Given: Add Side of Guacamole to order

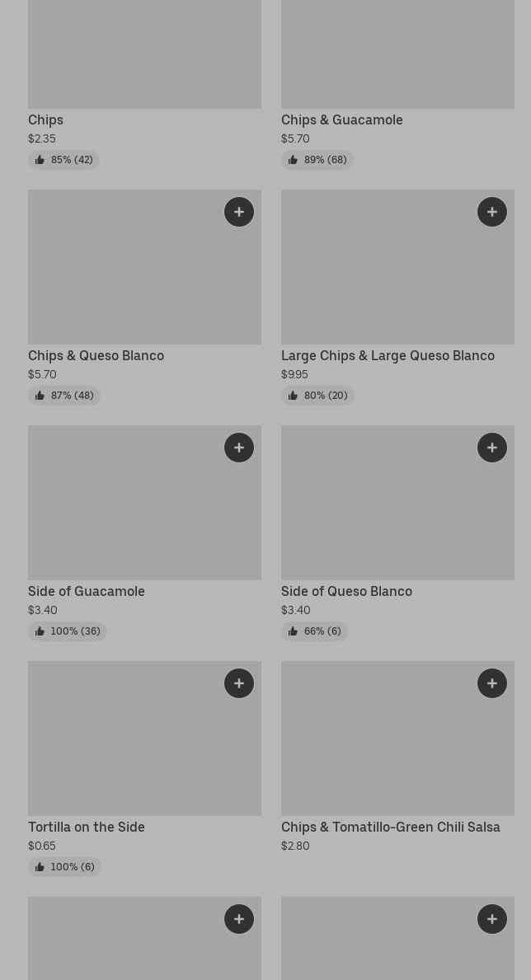Looking at the screenshot, I should pyautogui.click(x=239, y=448).
